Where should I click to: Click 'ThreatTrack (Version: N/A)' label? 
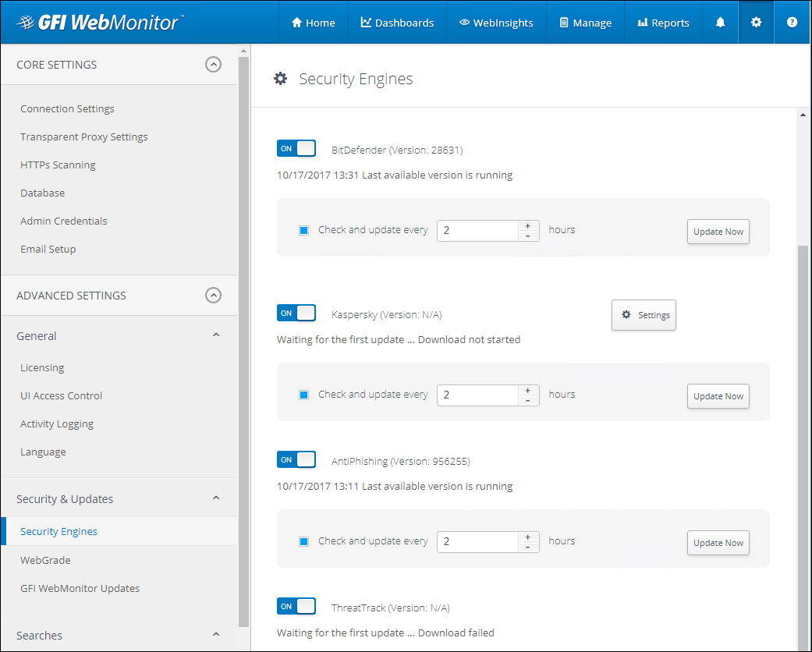pos(391,608)
